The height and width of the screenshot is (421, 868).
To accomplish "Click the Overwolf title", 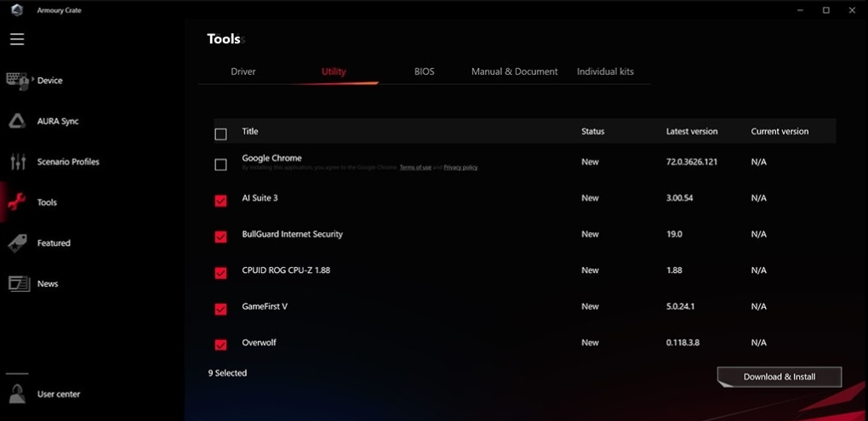I will 259,343.
